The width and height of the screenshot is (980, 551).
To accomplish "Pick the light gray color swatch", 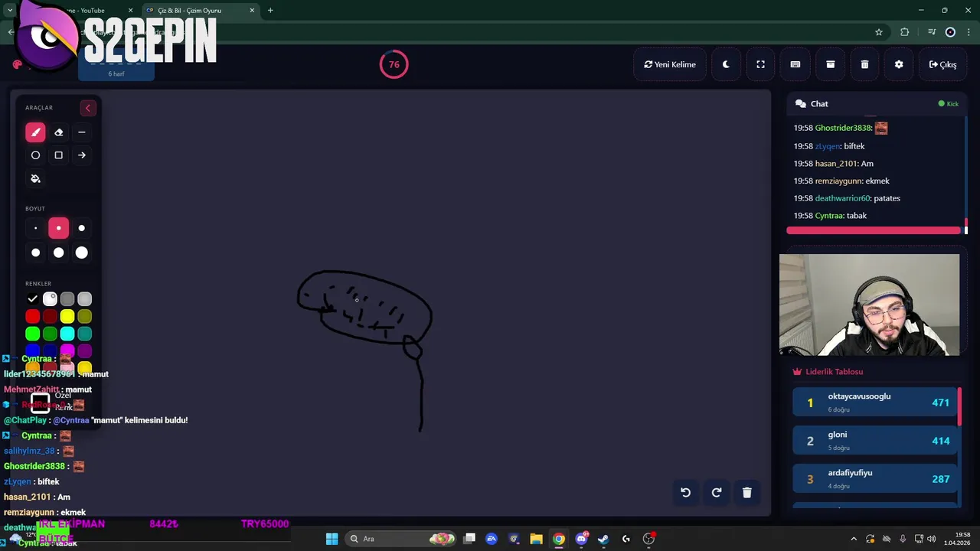I will pyautogui.click(x=85, y=299).
